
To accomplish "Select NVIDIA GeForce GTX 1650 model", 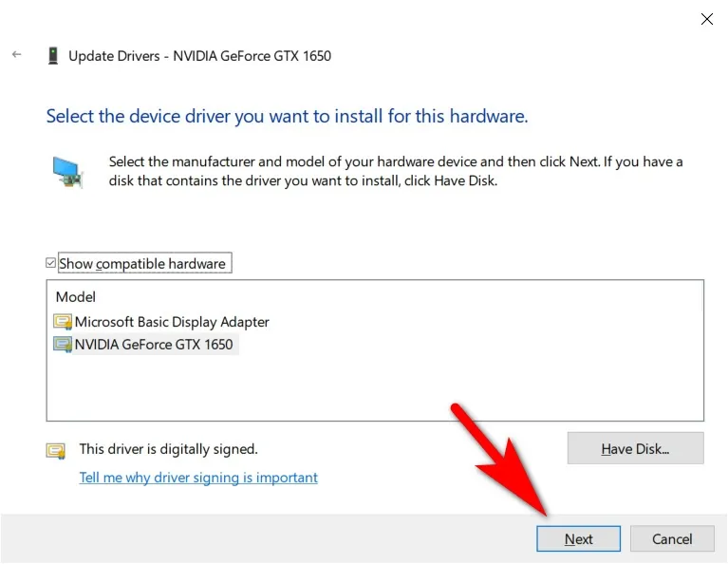I will 154,345.
